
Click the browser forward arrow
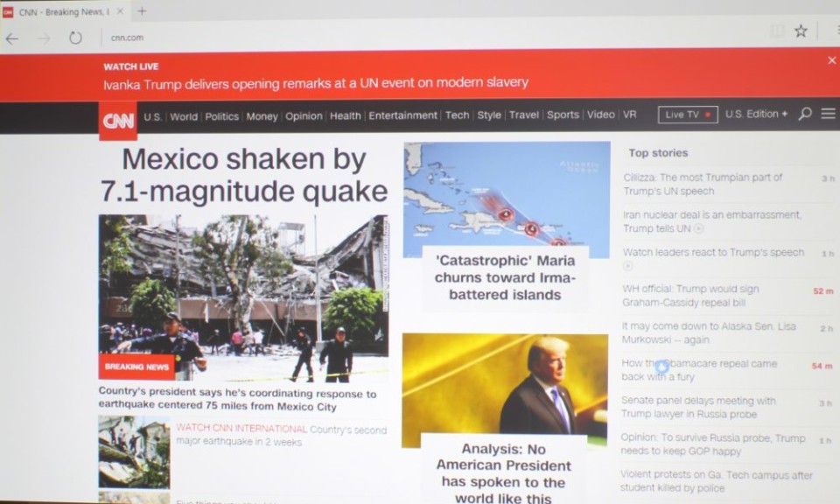(x=44, y=38)
